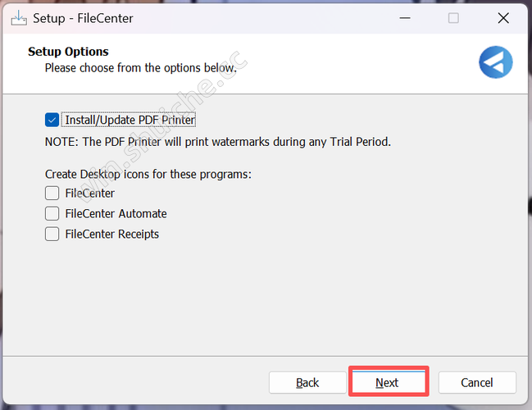
Task: Click the "Setup - FileCenter" title text
Action: [x=83, y=18]
